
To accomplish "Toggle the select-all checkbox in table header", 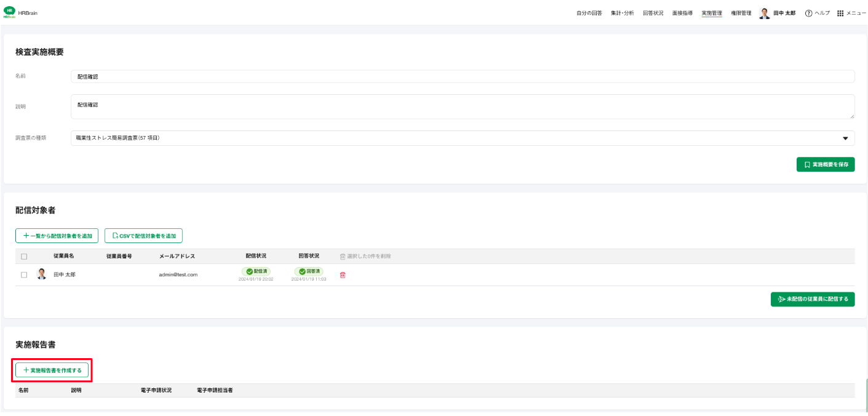I will (24, 256).
